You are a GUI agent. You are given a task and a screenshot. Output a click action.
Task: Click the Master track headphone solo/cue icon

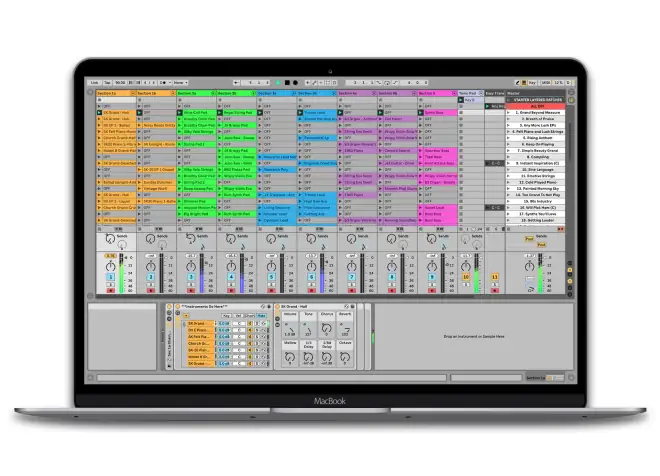531,290
